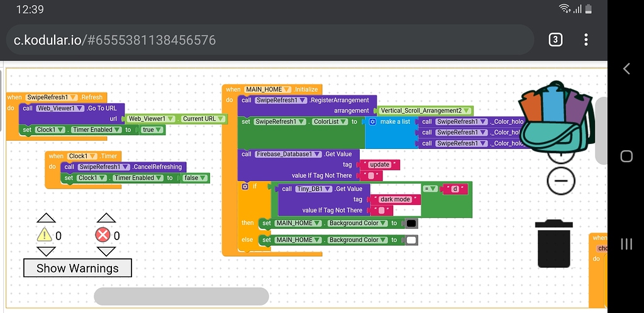Open browser tabs counter showing 3
644x313 pixels.
(555, 40)
